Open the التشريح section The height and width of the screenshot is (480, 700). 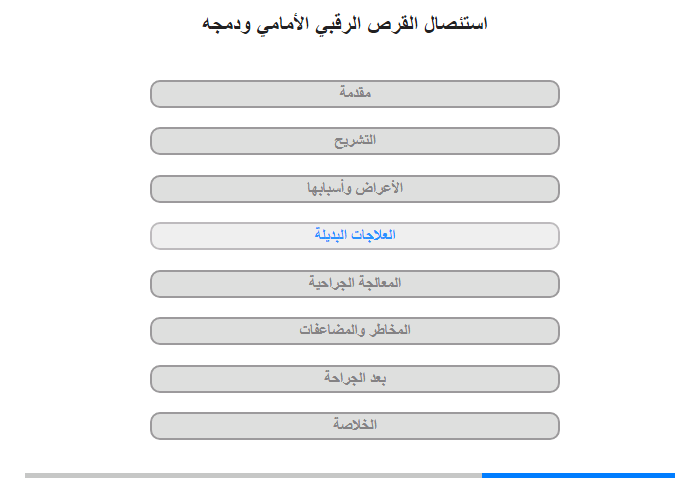[x=355, y=141]
